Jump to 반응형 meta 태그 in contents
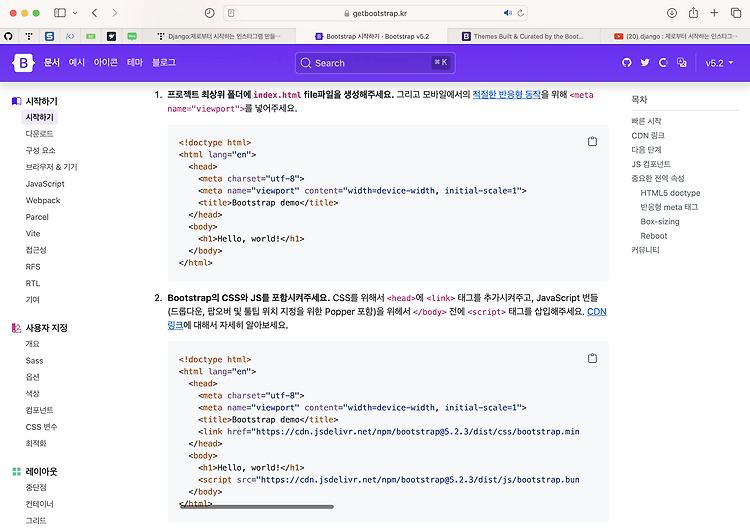 [x=669, y=207]
